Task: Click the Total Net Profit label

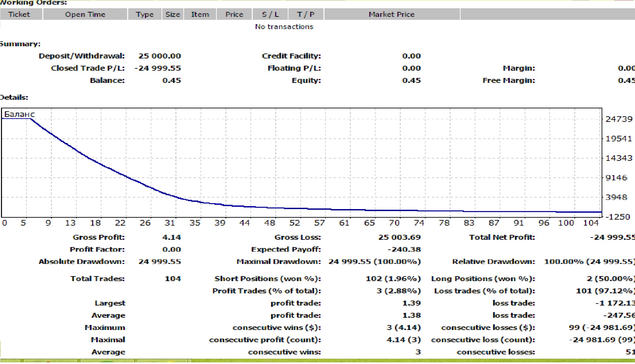Action: pyautogui.click(x=502, y=237)
